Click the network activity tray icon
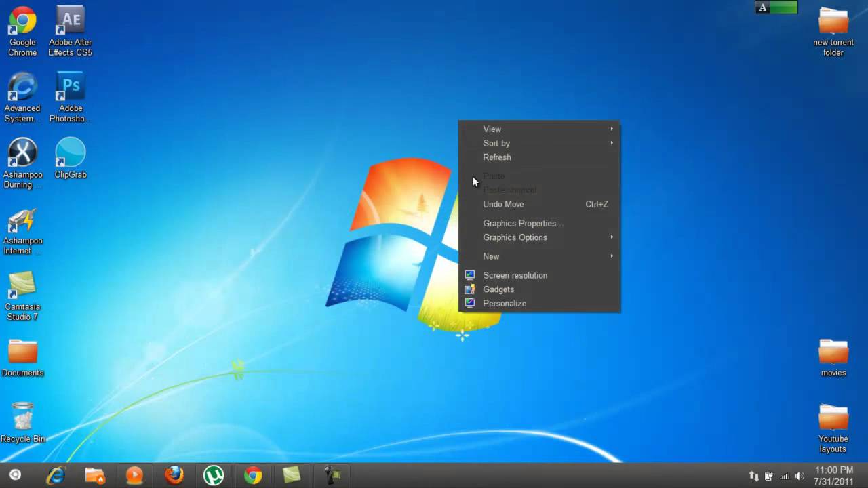Viewport: 868px width, 488px height. click(x=754, y=476)
